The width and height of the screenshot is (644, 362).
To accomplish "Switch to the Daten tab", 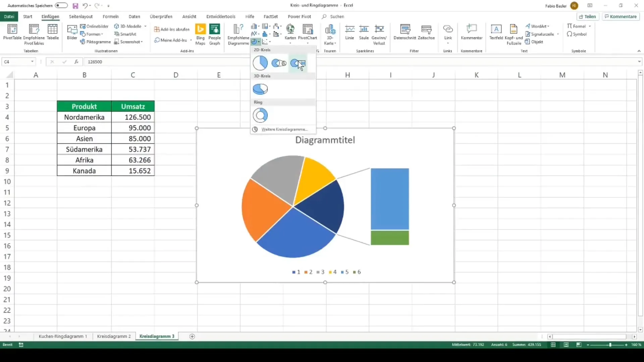I will (x=135, y=16).
